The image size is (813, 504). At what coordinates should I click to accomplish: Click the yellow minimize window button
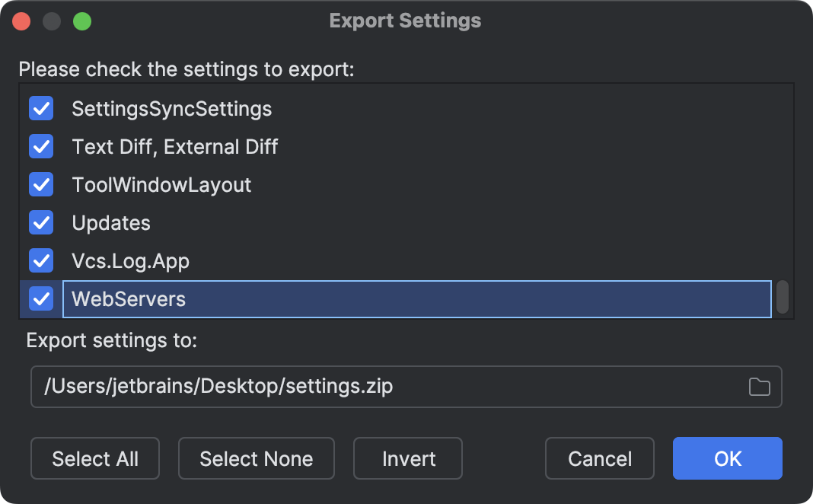click(52, 21)
